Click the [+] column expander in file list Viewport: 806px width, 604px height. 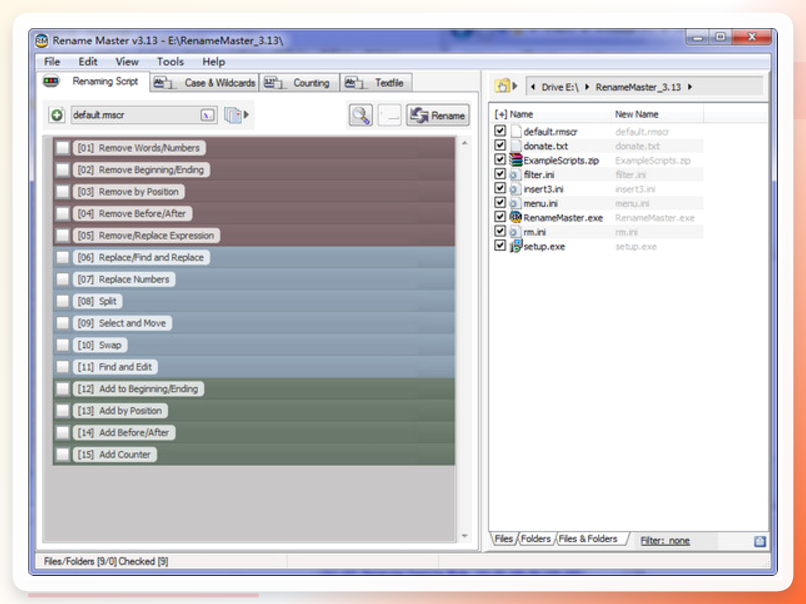click(500, 114)
